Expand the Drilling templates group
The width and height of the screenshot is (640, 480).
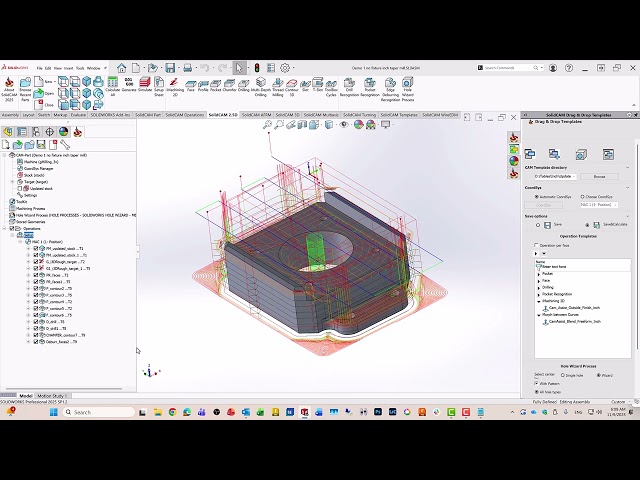[x=539, y=287]
